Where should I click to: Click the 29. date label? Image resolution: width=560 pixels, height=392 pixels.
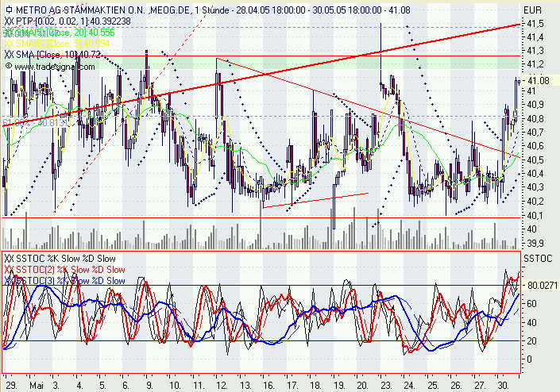(11, 386)
